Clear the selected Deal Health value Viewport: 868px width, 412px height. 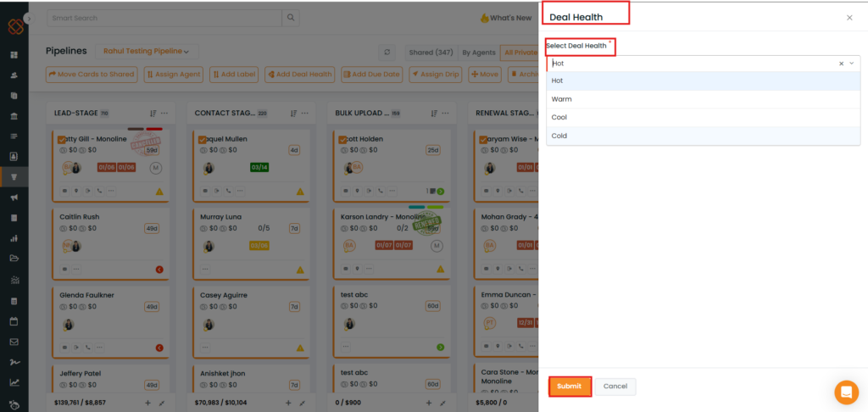point(841,64)
